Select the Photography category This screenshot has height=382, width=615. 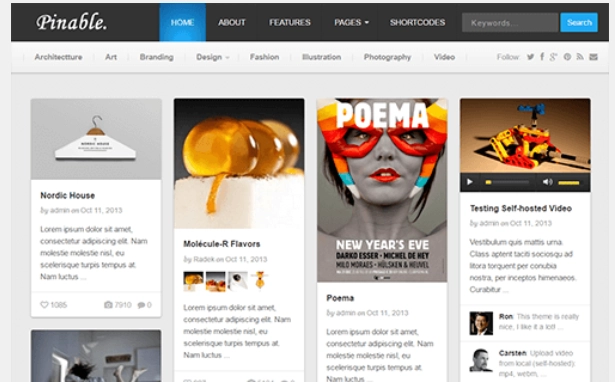[387, 57]
